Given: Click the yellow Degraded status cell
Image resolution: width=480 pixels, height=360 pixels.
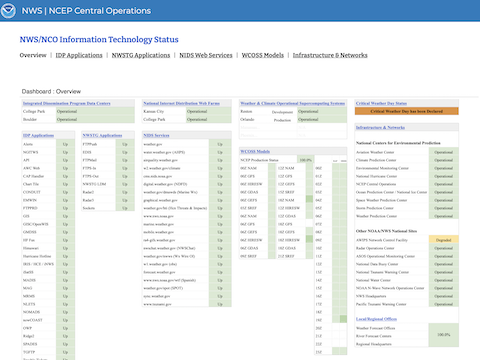Looking at the screenshot, I should click(x=443, y=240).
